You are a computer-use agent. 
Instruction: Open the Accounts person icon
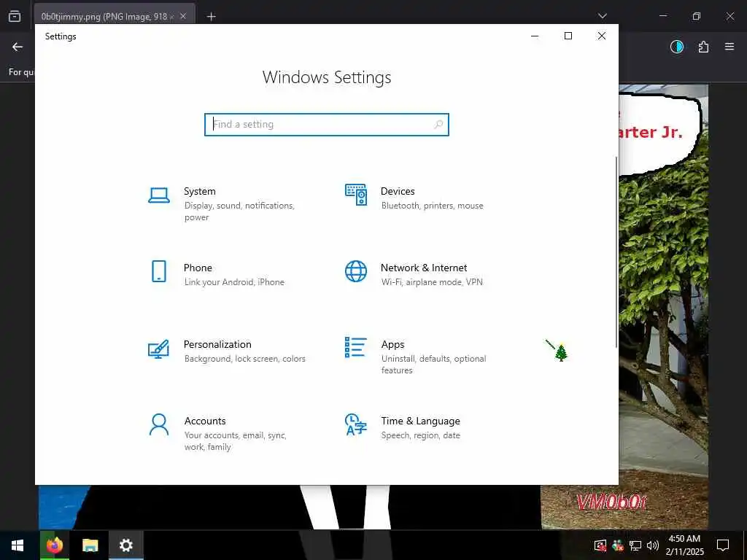click(x=158, y=425)
